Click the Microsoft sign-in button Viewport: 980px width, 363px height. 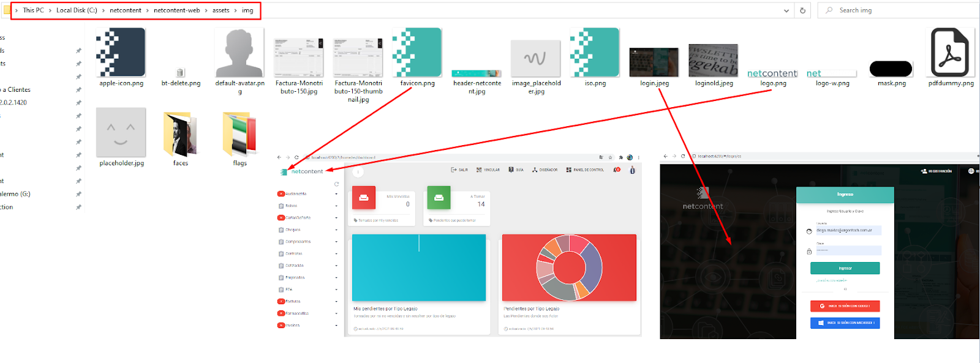click(x=845, y=323)
